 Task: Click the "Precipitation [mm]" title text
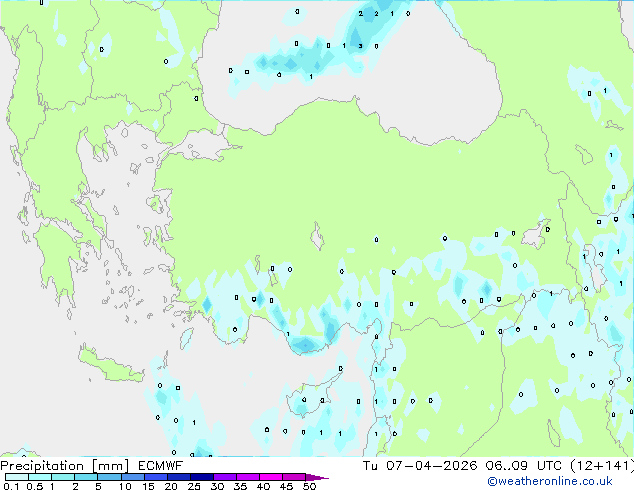pos(65,466)
